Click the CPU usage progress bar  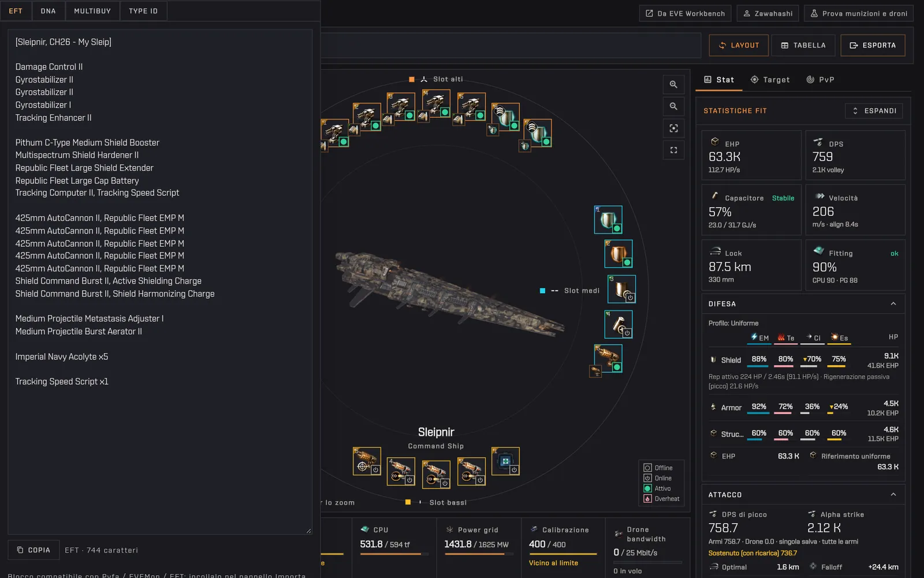(394, 554)
